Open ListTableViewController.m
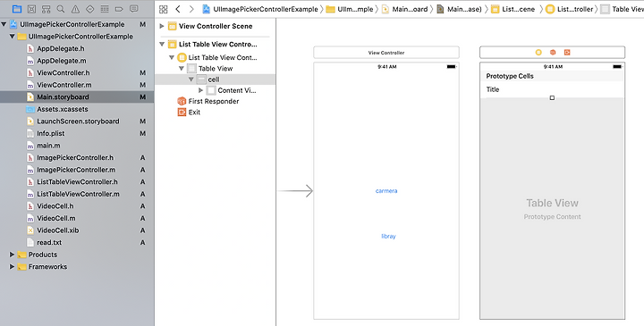The height and width of the screenshot is (326, 644). 77,194
